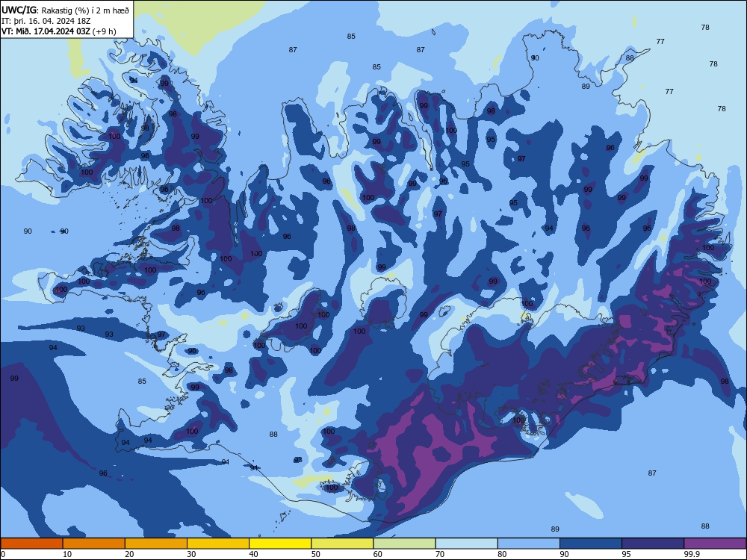
Task: Select the medium blue 80–90 legend swatch
Action: tap(529, 544)
